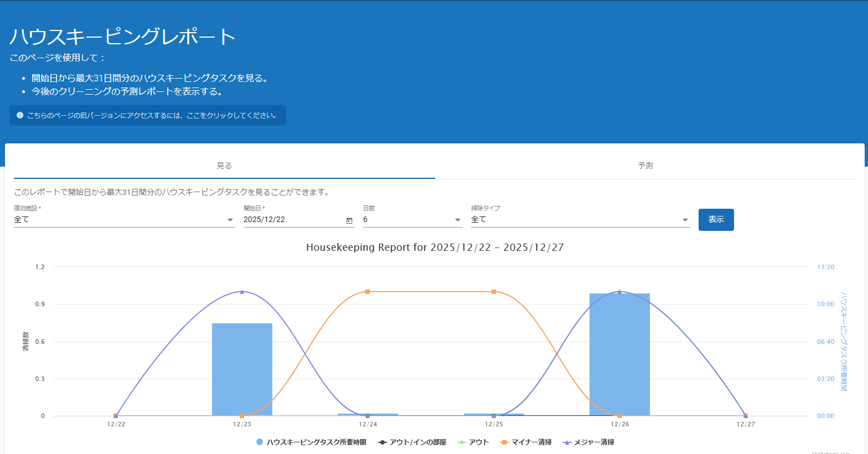
Task: Hide the アウト series via legend
Action: tap(474, 442)
